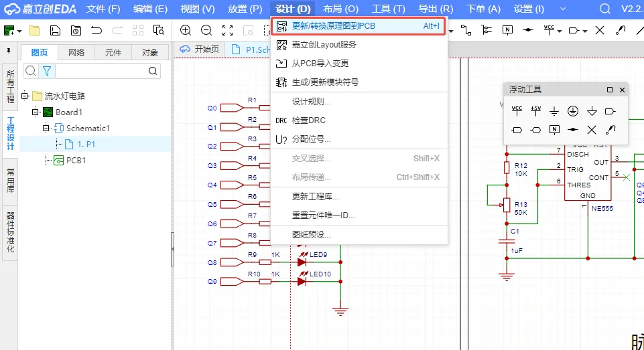This screenshot has height=350, width=644.
Task: Click the input net port in floating tools
Action: pyautogui.click(x=517, y=130)
